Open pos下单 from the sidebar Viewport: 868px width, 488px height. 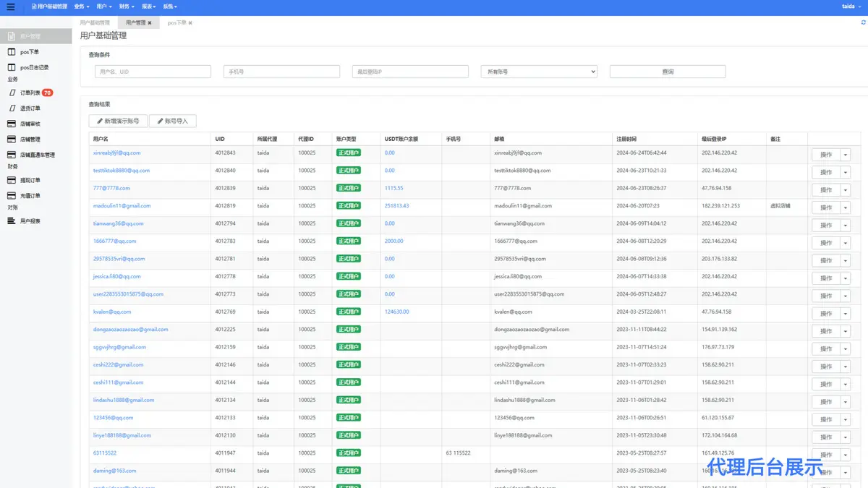[30, 52]
